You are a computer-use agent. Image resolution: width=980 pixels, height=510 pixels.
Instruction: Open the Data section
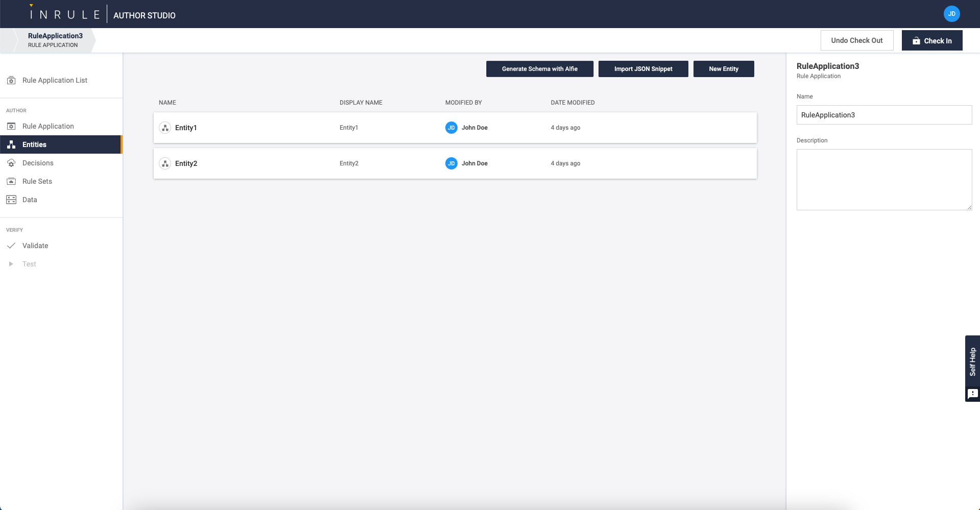(x=61, y=200)
